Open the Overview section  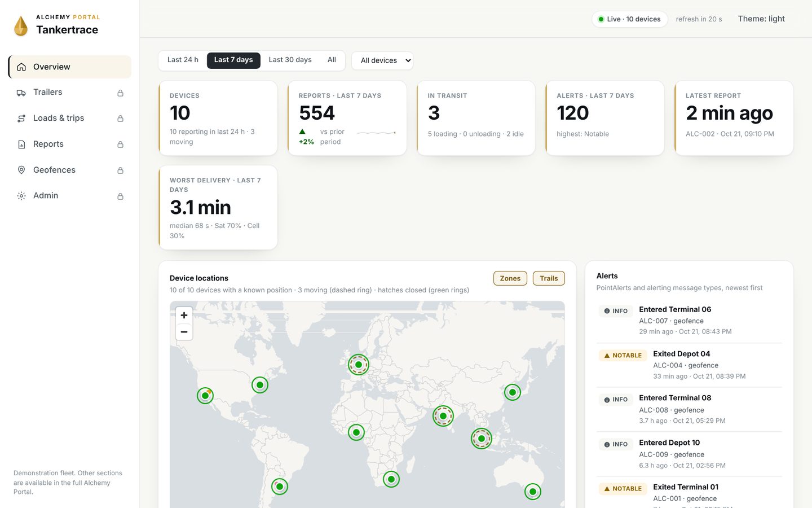coord(70,67)
